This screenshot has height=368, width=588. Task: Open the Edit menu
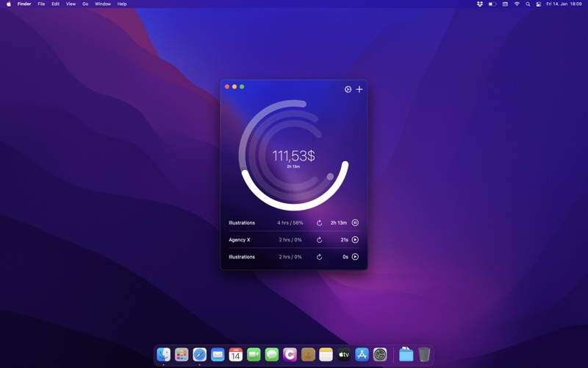tap(56, 4)
